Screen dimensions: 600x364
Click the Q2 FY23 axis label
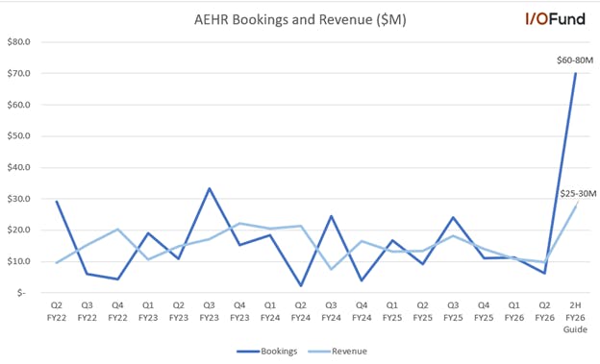point(178,311)
